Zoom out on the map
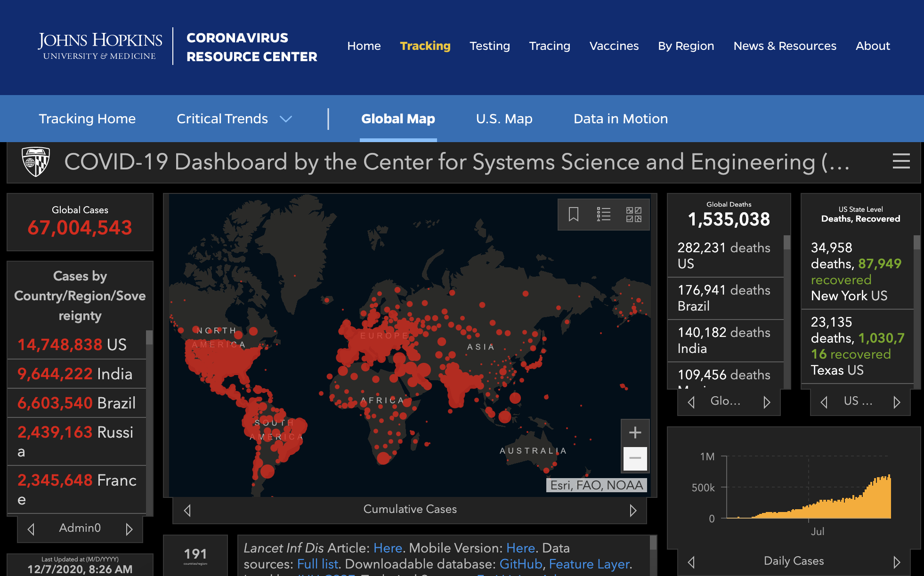 pyautogui.click(x=635, y=458)
